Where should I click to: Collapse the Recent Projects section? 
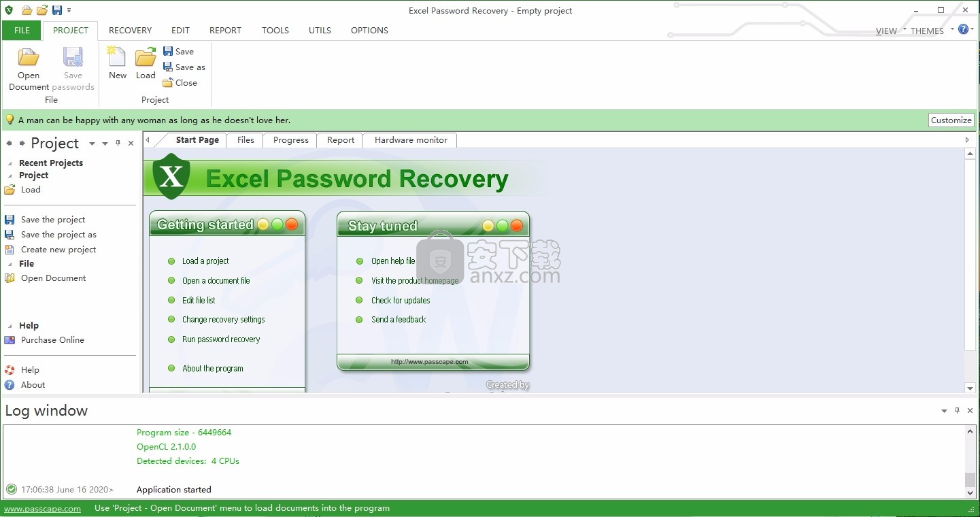coord(10,163)
